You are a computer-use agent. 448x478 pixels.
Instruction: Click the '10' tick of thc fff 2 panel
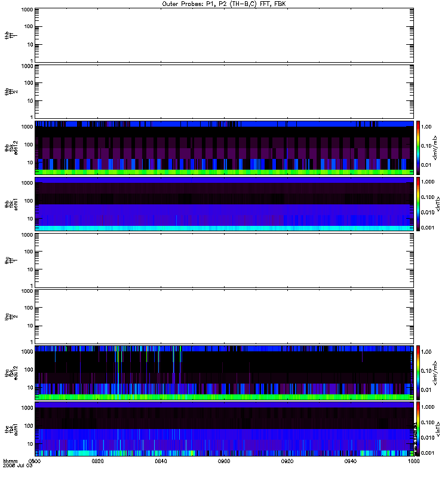pos(30,326)
